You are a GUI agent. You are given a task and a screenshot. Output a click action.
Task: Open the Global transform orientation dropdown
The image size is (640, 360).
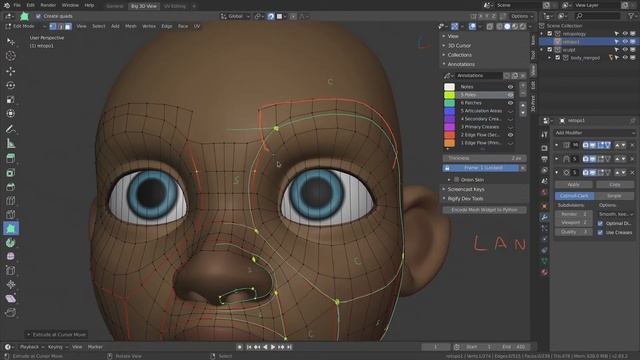(x=235, y=16)
